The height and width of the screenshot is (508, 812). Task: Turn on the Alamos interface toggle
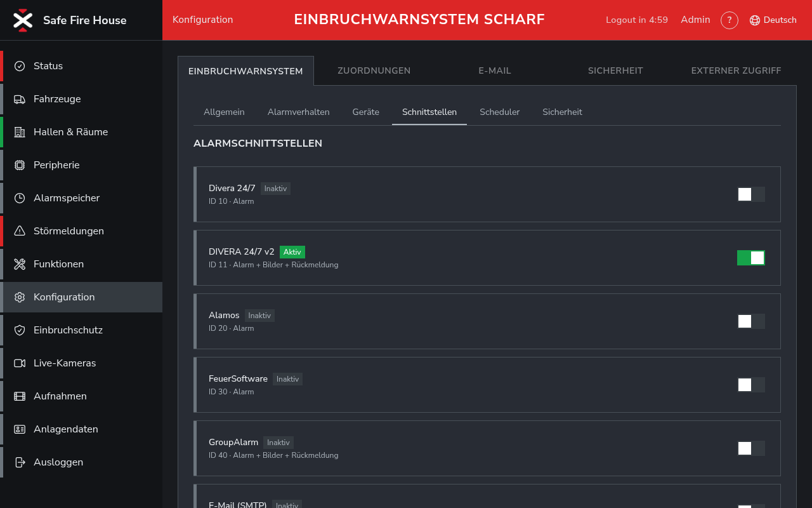(x=751, y=321)
